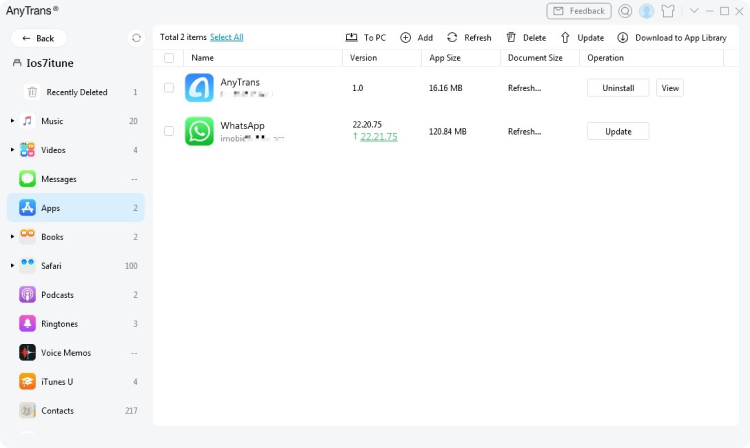Open the title bar dropdown chevron

pos(694,11)
